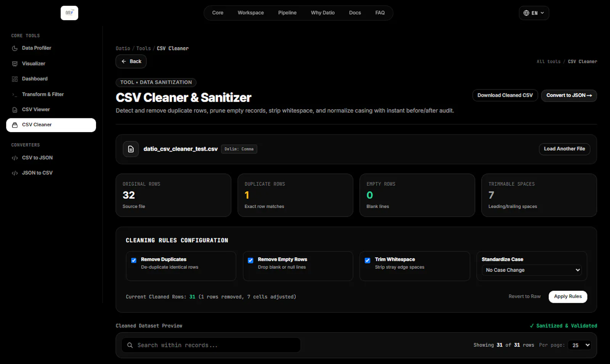Select Pipeline in the top navigation
This screenshot has width=610, height=364.
287,13
